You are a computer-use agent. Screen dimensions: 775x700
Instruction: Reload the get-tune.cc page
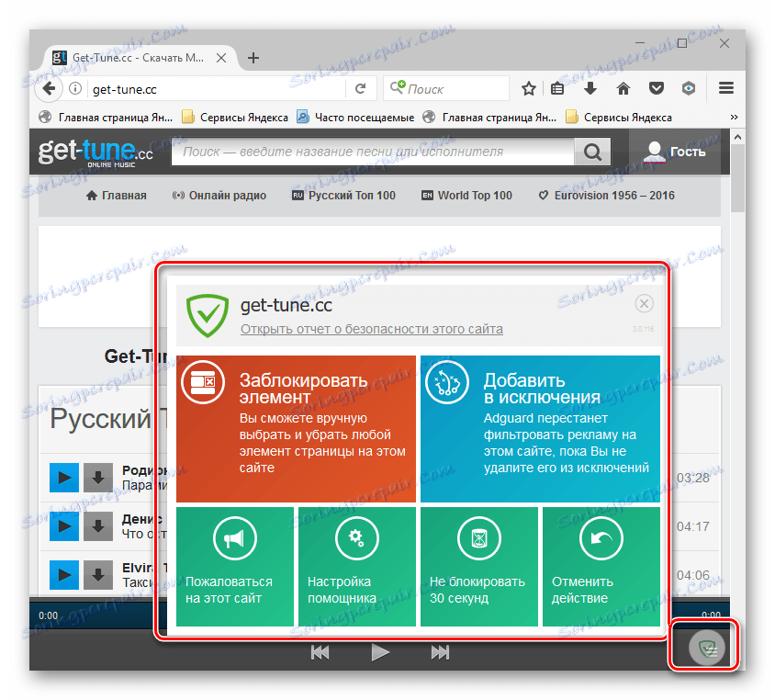point(360,89)
